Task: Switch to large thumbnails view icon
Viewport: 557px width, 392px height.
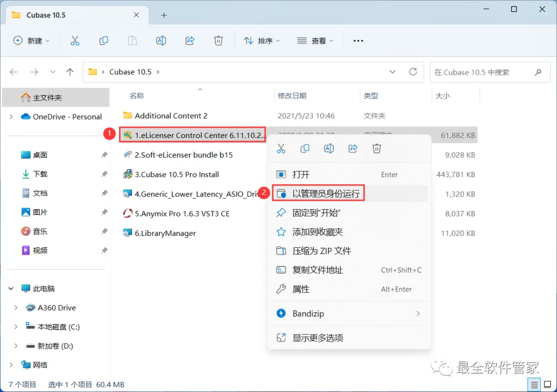Action: pos(548,385)
